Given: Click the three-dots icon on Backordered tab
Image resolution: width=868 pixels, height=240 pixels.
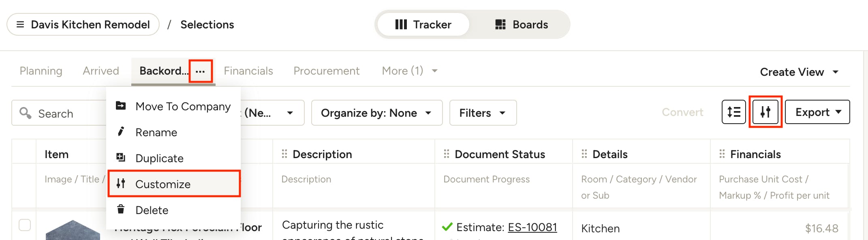Looking at the screenshot, I should pos(200,71).
